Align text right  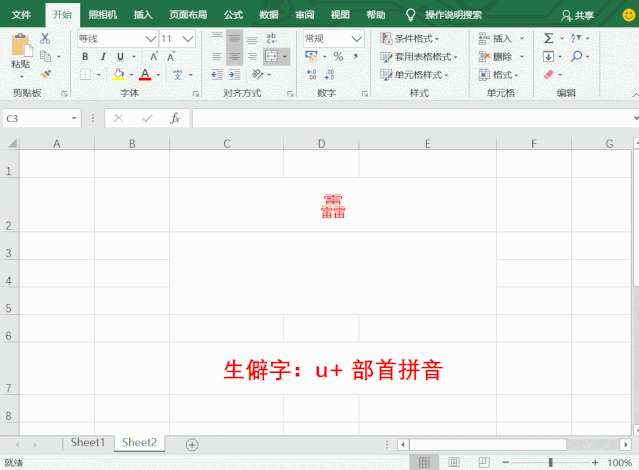pyautogui.click(x=252, y=57)
